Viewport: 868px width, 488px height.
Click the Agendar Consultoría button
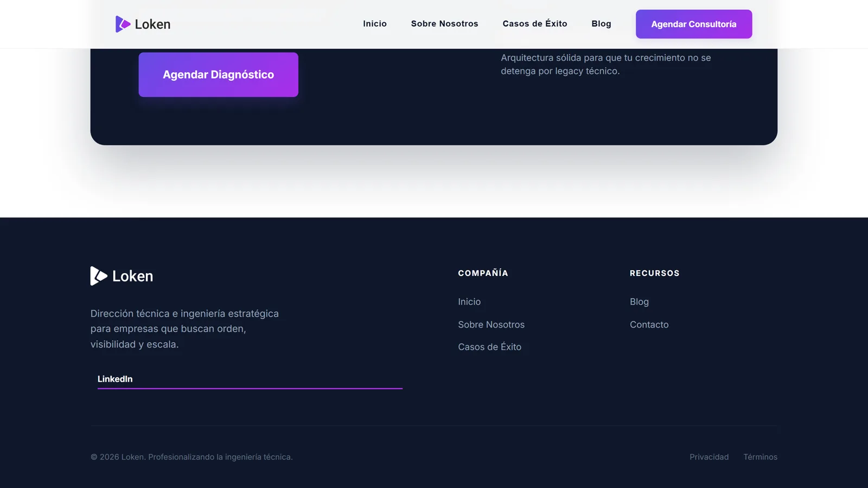point(694,24)
